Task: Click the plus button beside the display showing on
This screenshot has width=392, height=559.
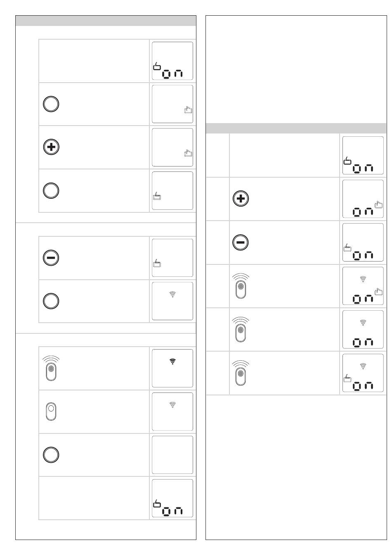Action: (241, 199)
